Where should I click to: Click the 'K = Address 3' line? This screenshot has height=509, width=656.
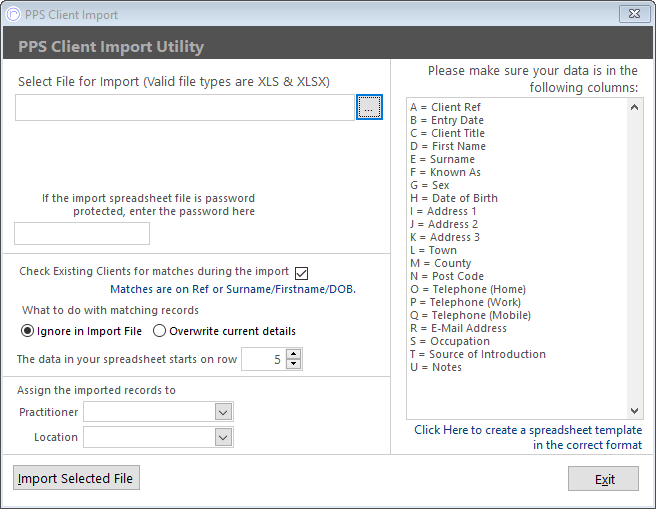445,237
